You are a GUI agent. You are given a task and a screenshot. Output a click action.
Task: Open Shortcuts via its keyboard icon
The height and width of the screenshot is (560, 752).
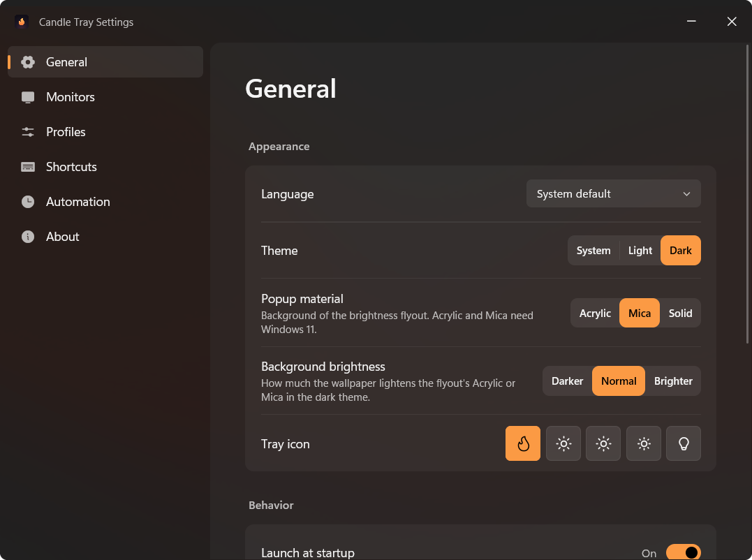coord(28,167)
